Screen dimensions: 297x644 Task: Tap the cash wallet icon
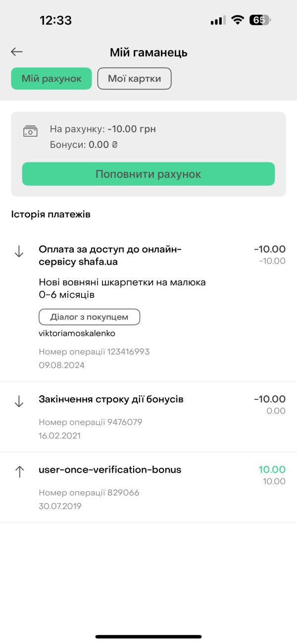click(x=30, y=131)
